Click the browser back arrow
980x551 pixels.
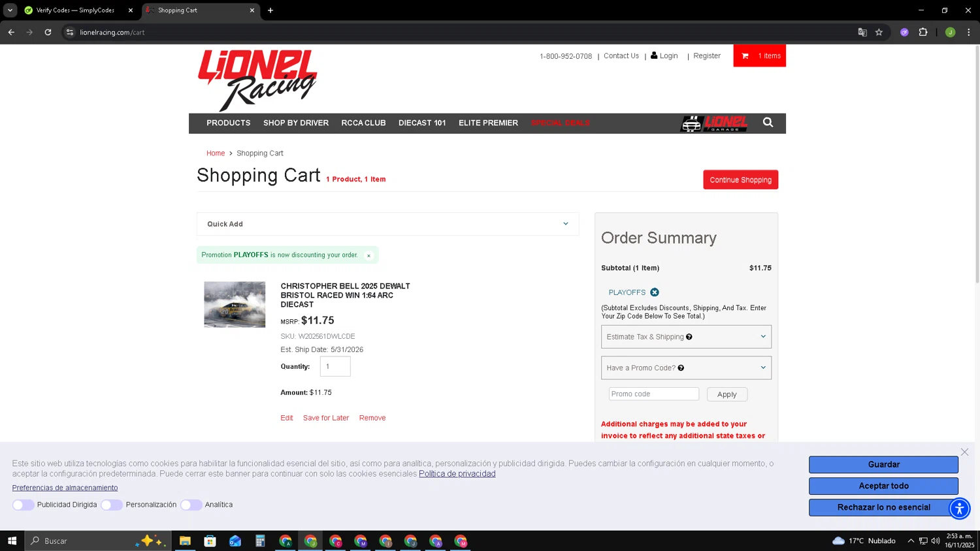pyautogui.click(x=11, y=32)
